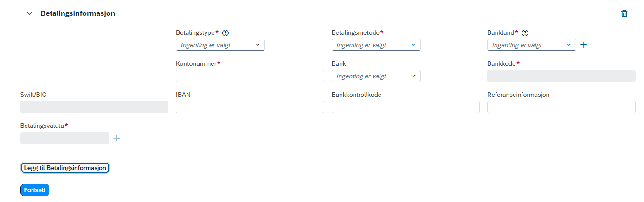
Task: Click the Kontonummer input field
Action: click(x=250, y=76)
